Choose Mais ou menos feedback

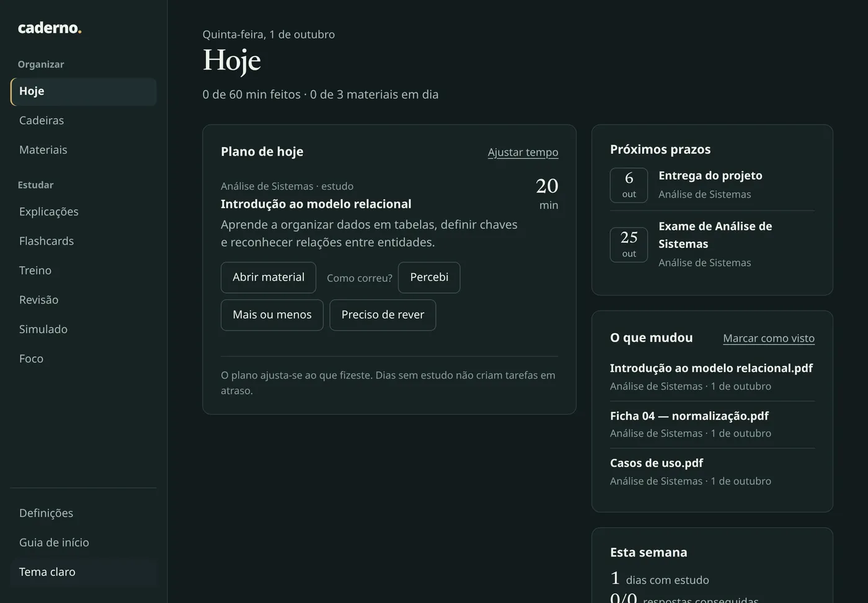pyautogui.click(x=272, y=315)
